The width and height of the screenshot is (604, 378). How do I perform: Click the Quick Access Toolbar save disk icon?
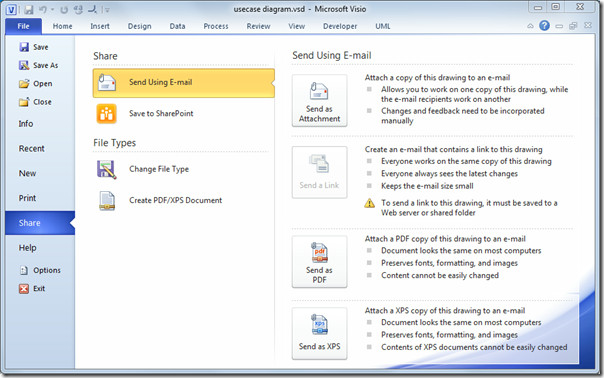coord(29,10)
